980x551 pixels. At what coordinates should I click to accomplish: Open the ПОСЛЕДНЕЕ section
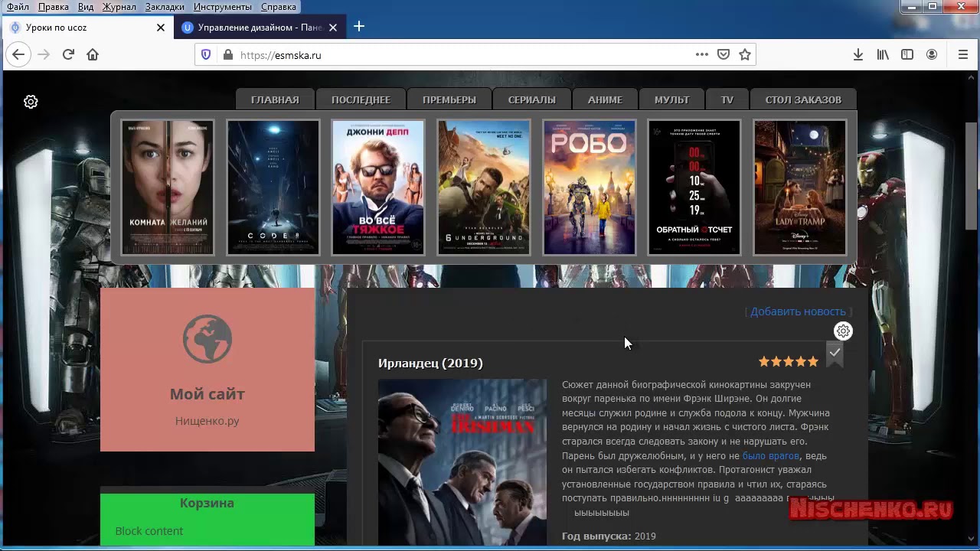coord(361,99)
